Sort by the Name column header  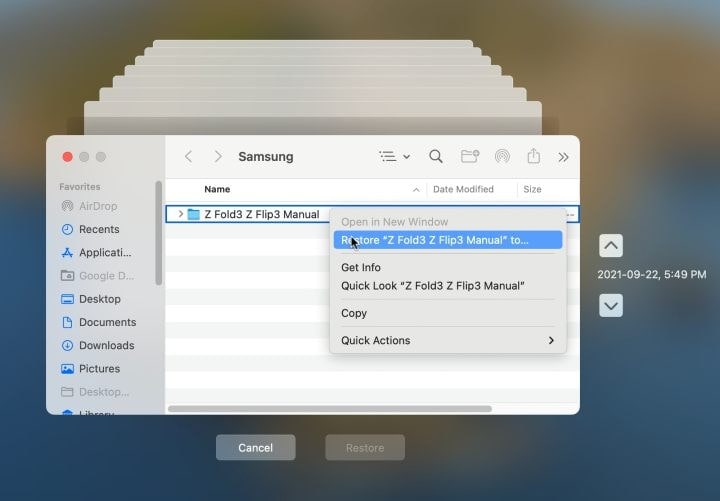[217, 189]
